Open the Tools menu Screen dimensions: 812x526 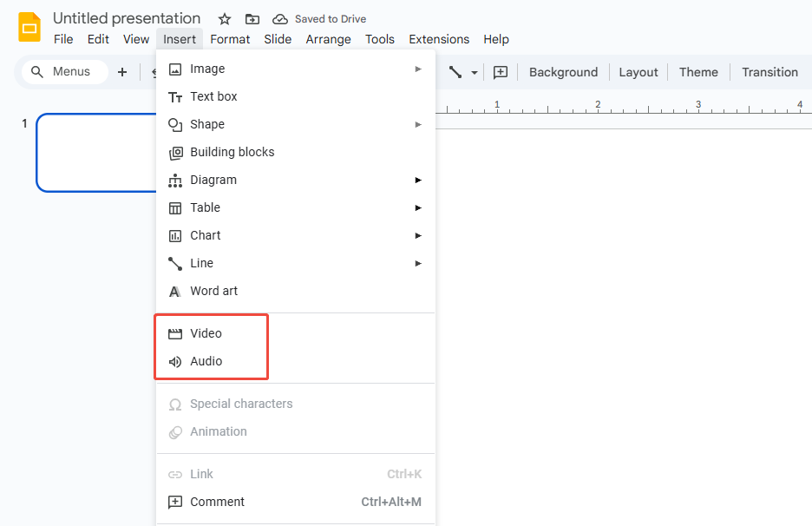pyautogui.click(x=380, y=39)
